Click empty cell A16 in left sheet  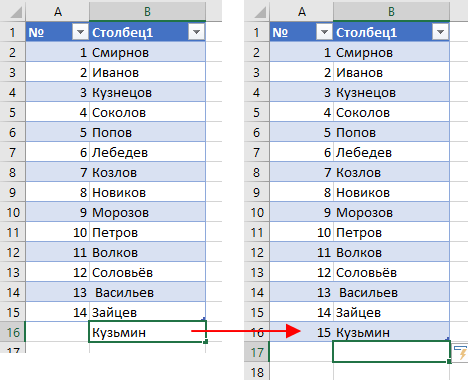[x=57, y=332]
